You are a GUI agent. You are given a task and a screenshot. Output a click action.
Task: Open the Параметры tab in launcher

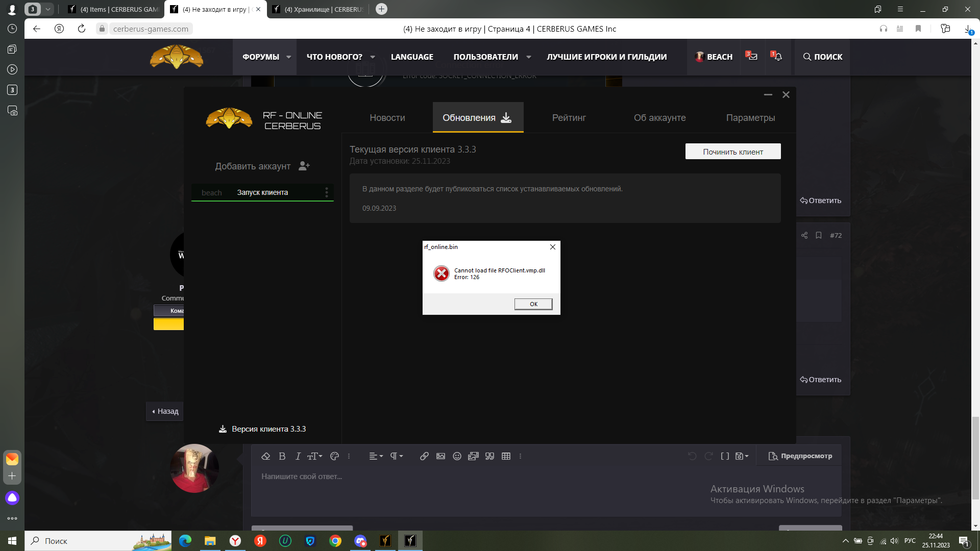click(750, 118)
